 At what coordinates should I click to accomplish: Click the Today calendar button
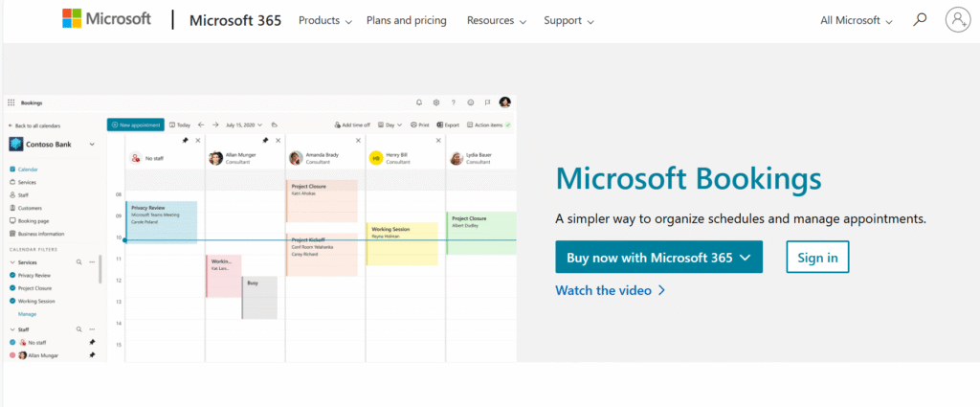[180, 125]
